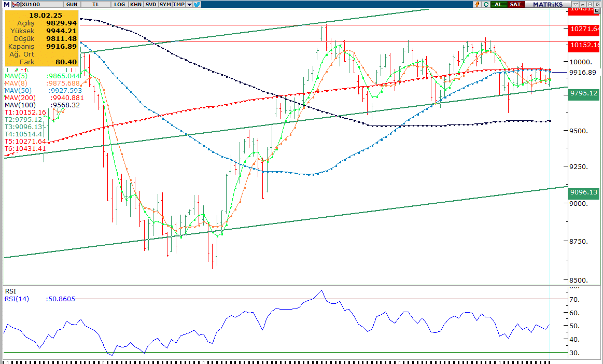Image resolution: width=603 pixels, height=364 pixels.
Task: Click the green refresh icon
Action: (x=486, y=4)
